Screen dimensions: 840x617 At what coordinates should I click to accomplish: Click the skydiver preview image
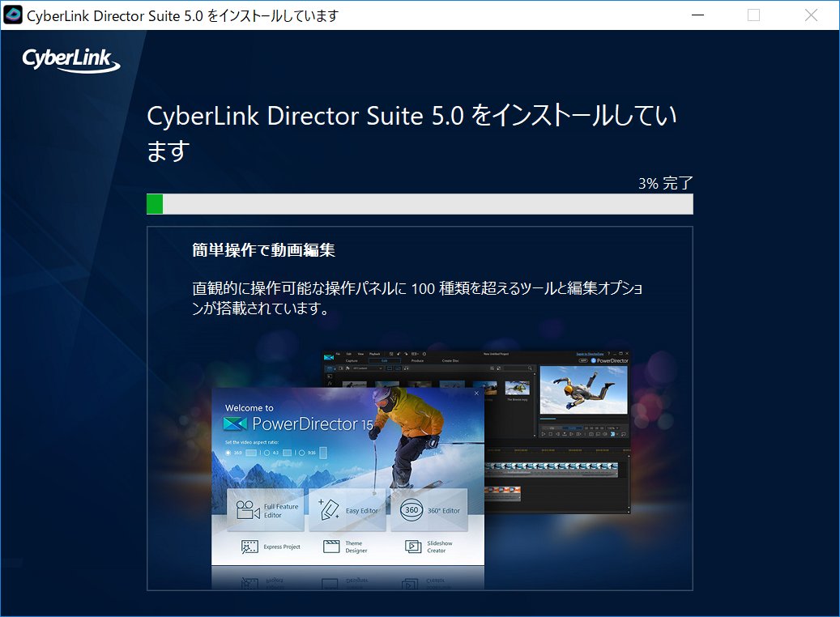coord(582,390)
